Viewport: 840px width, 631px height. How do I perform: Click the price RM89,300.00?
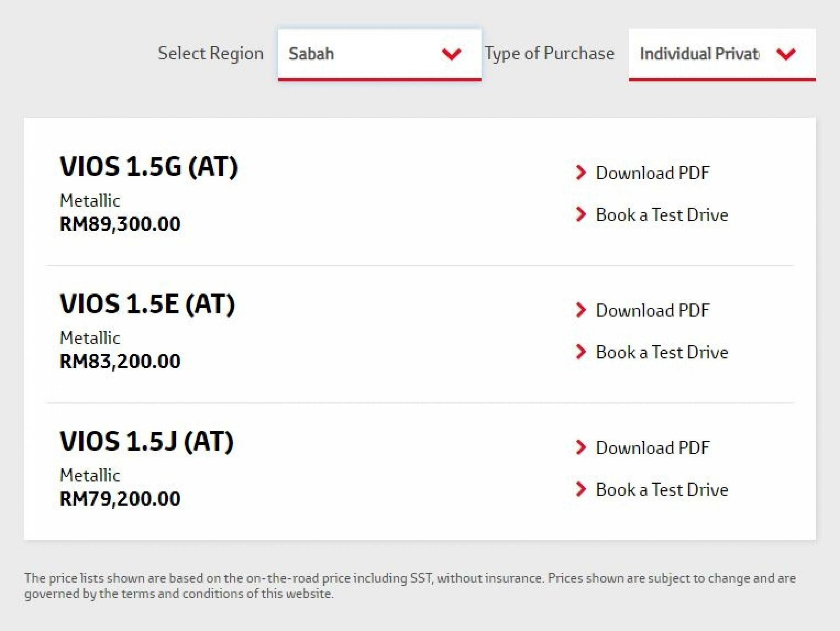[120, 224]
